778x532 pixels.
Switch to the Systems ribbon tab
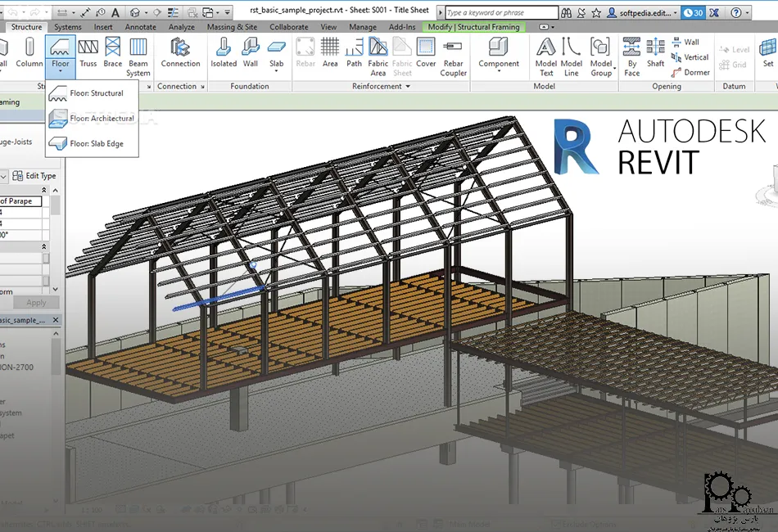(x=67, y=27)
